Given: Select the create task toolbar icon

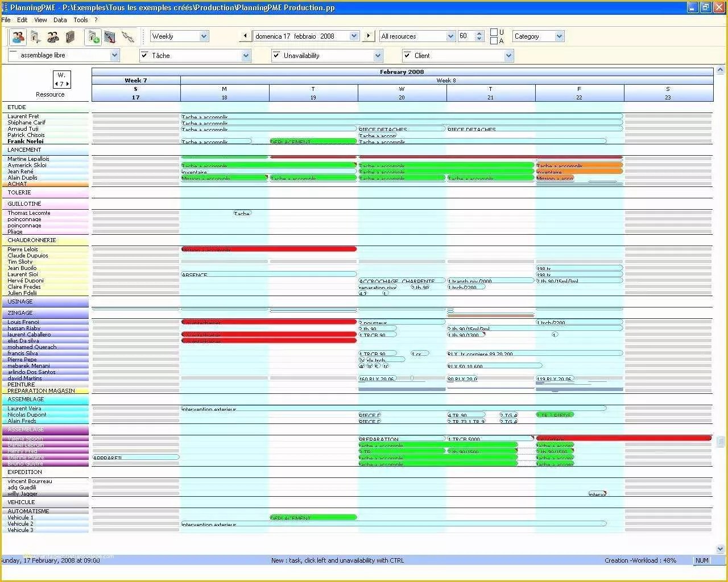Looking at the screenshot, I should pos(35,36).
